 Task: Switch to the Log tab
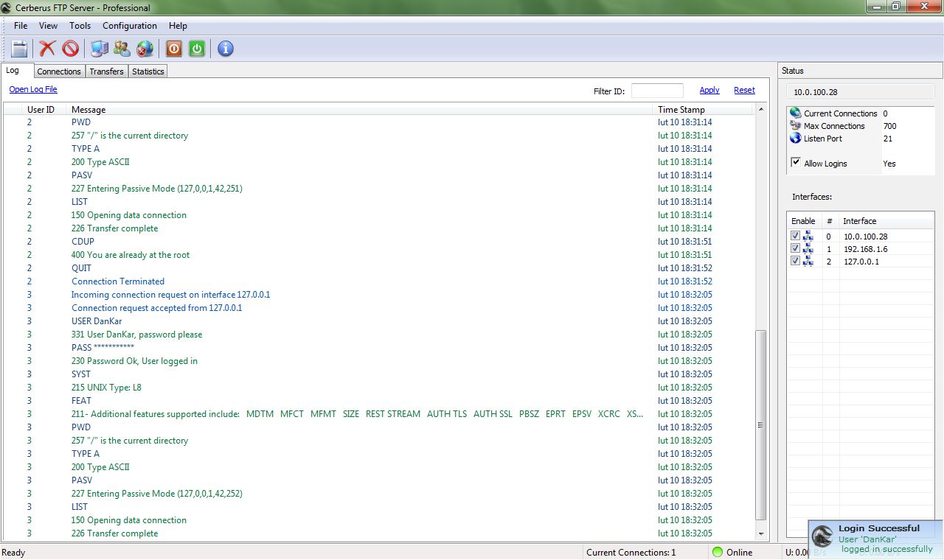pos(18,71)
